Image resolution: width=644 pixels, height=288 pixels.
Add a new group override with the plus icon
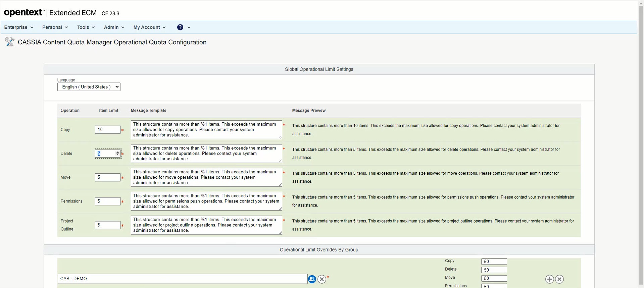[x=549, y=279]
